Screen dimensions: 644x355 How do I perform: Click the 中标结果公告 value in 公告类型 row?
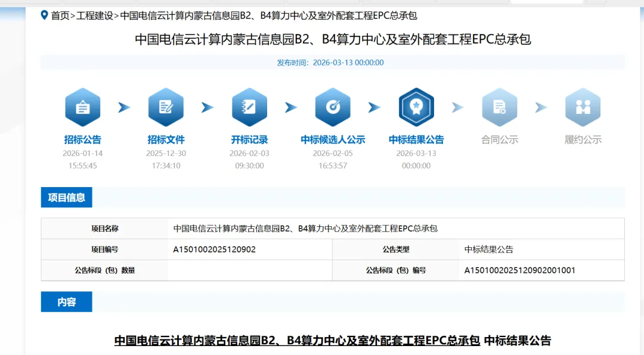click(x=489, y=250)
